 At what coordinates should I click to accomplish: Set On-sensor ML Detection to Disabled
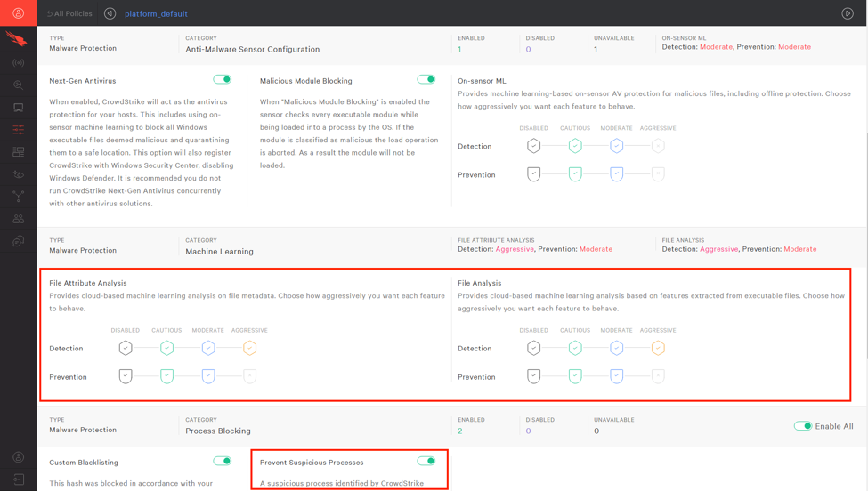[533, 146]
